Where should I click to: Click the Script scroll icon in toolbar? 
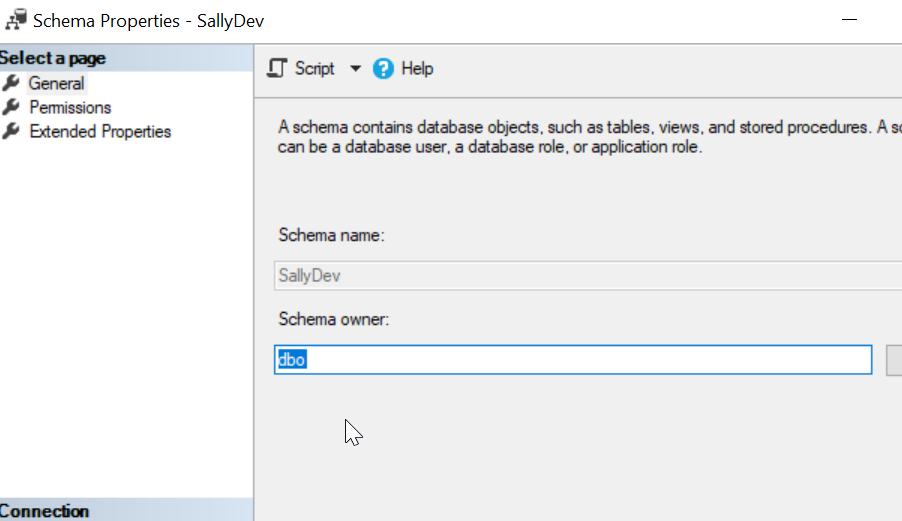279,68
